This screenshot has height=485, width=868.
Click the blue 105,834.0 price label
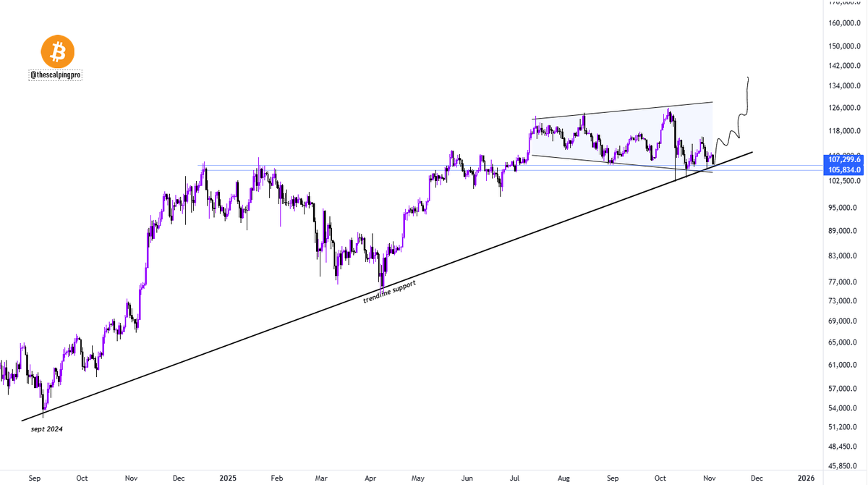pos(843,169)
